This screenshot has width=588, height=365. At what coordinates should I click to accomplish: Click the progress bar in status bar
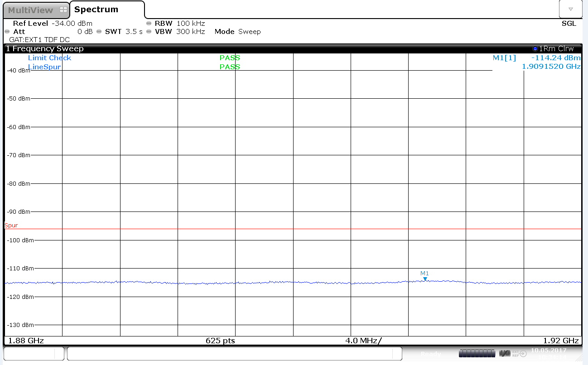(477, 353)
